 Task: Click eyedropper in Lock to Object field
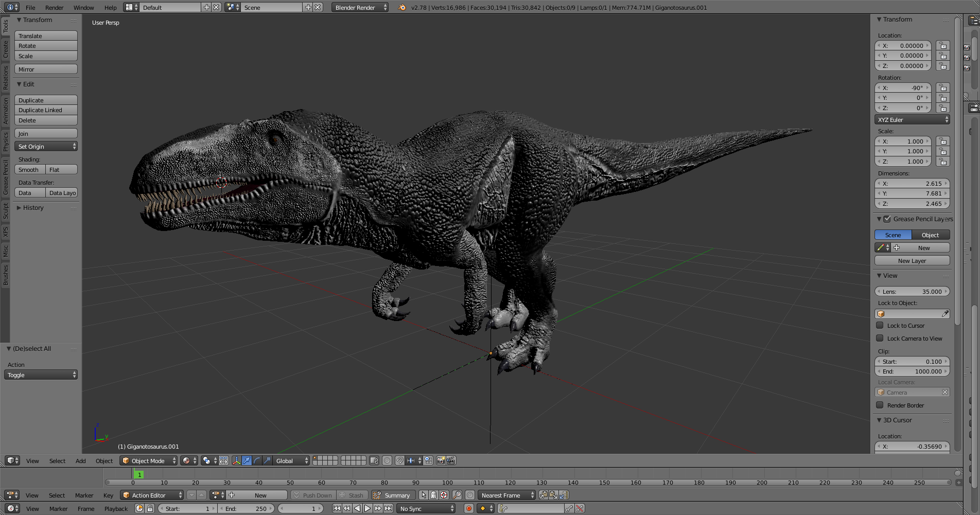[x=945, y=314]
